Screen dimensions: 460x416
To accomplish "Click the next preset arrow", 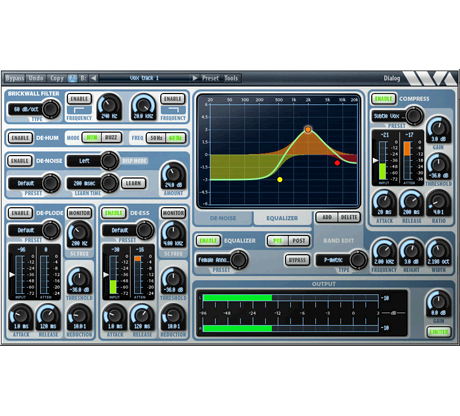I will pyautogui.click(x=195, y=78).
